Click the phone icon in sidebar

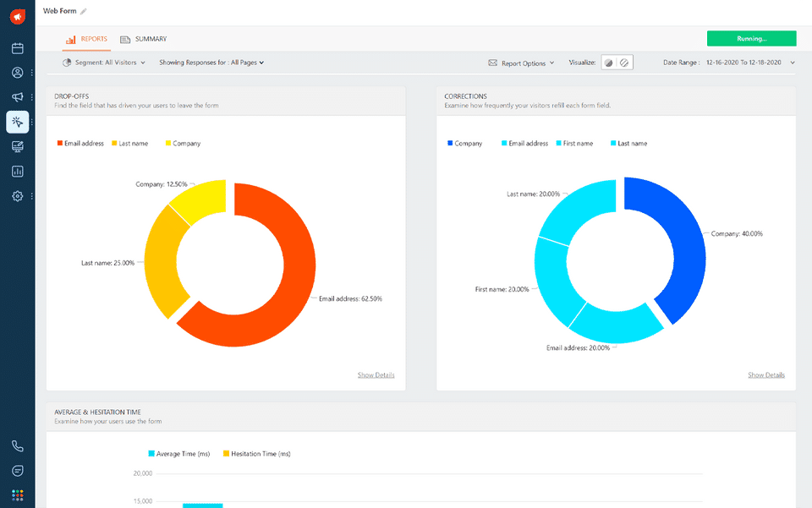pyautogui.click(x=18, y=446)
